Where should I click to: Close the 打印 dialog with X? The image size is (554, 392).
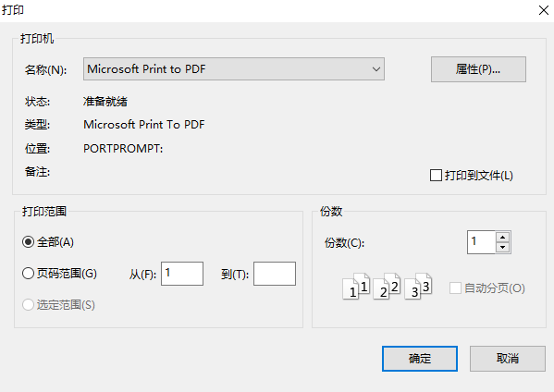[544, 10]
